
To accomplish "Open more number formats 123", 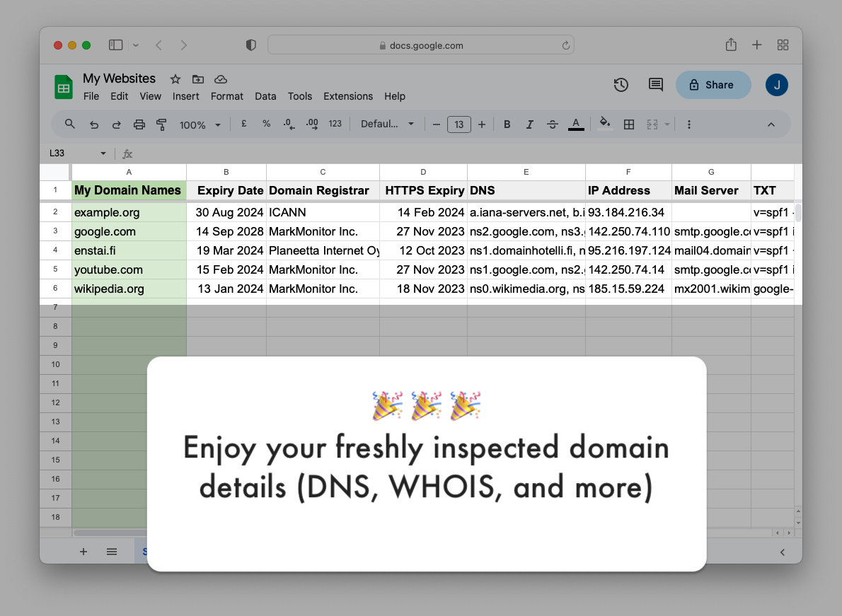I will pyautogui.click(x=335, y=124).
